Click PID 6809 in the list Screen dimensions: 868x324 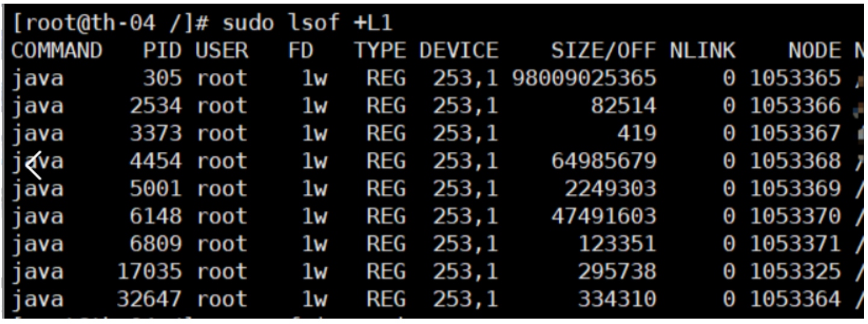(154, 244)
